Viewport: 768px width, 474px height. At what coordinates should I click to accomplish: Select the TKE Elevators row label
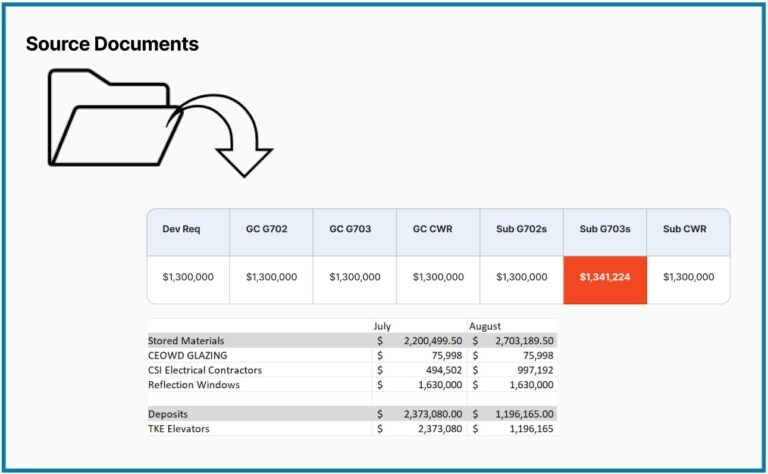tap(179, 429)
